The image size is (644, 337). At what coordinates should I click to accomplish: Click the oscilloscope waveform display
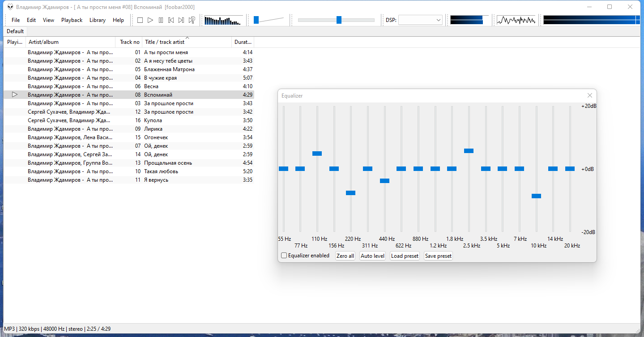(516, 20)
